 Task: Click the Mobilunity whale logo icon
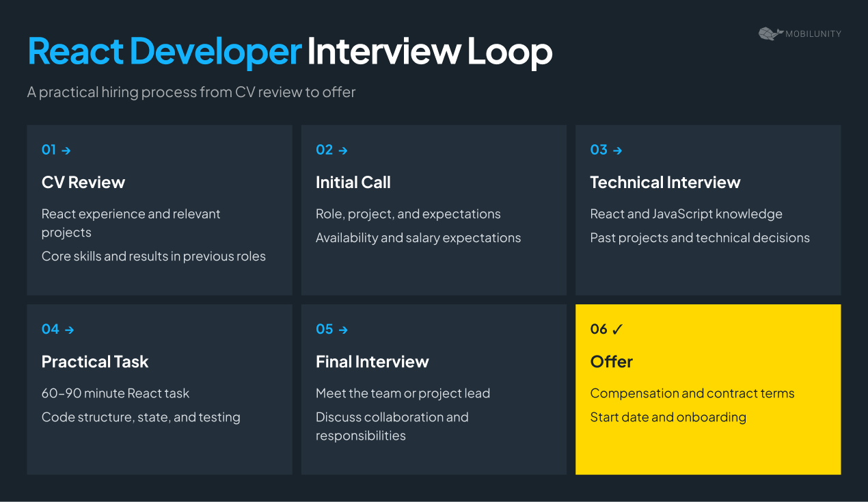point(770,34)
